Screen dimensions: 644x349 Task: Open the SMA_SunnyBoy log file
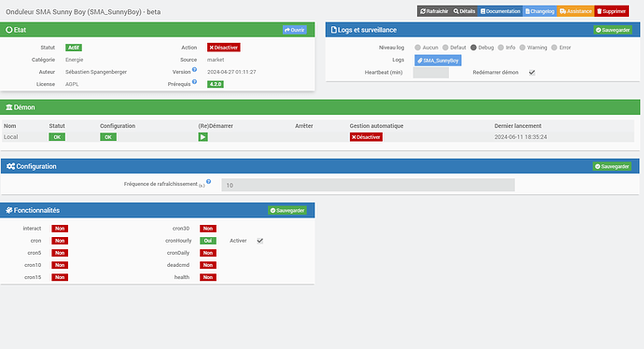pyautogui.click(x=438, y=61)
